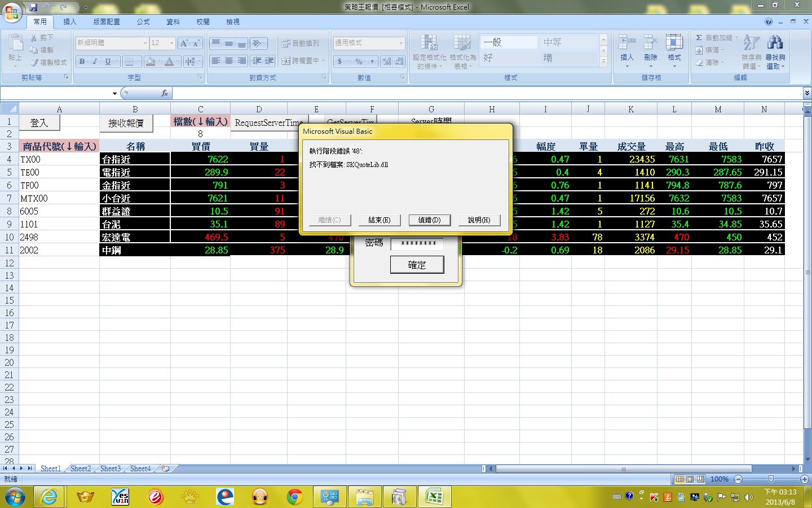Click the percent style icon

point(359,61)
